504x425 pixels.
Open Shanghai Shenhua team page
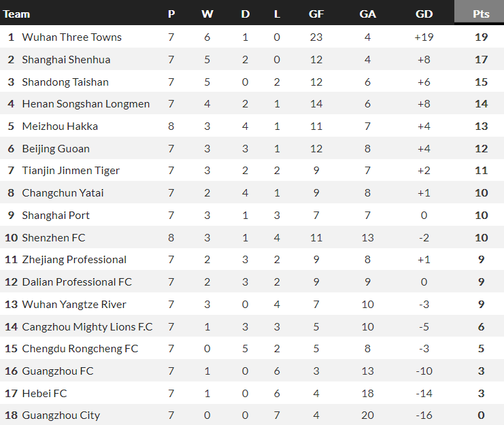(x=66, y=59)
